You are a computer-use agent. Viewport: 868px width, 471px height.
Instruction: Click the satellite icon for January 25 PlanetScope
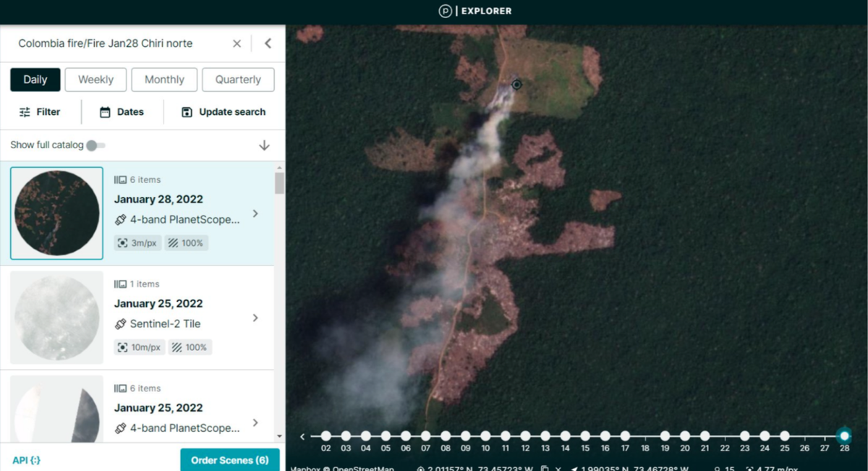[x=120, y=428]
